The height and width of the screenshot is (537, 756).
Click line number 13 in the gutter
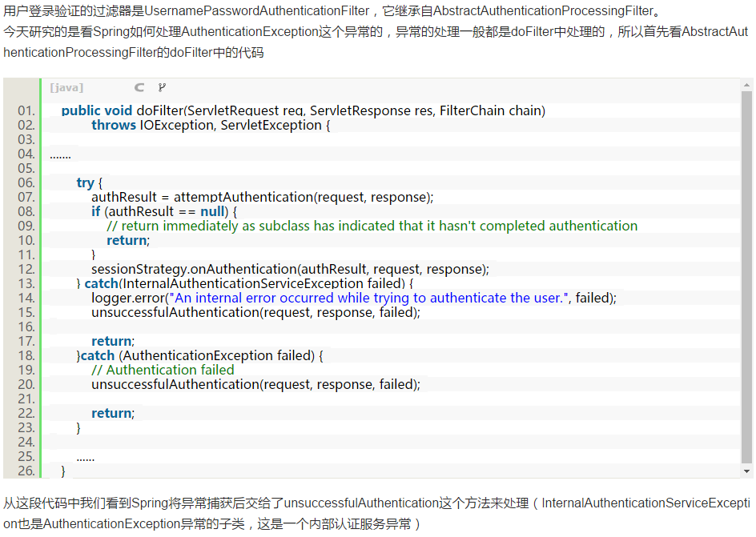[x=26, y=283]
